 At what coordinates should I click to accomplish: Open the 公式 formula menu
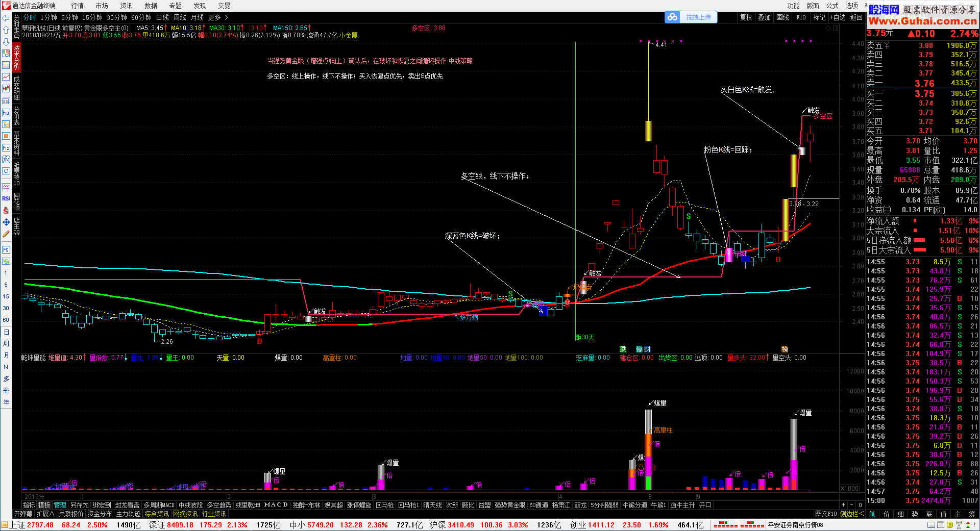(832, 6)
